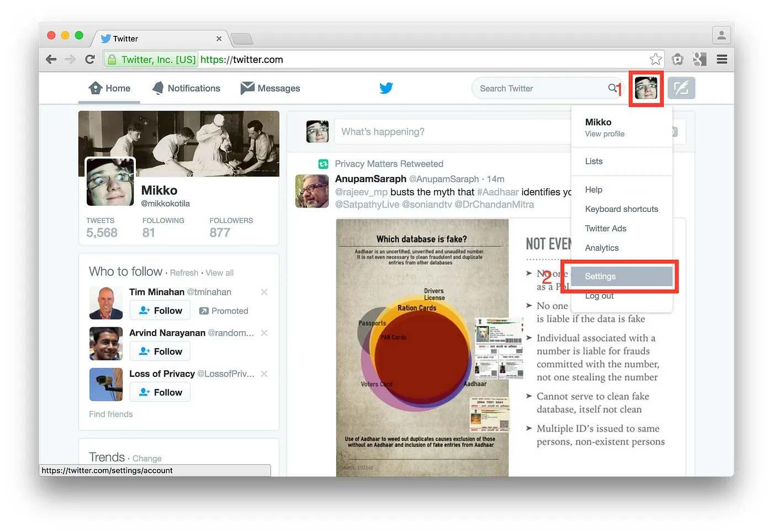Dismiss Loss of Privacy suggestion
This screenshot has width=773, height=532.
point(264,374)
